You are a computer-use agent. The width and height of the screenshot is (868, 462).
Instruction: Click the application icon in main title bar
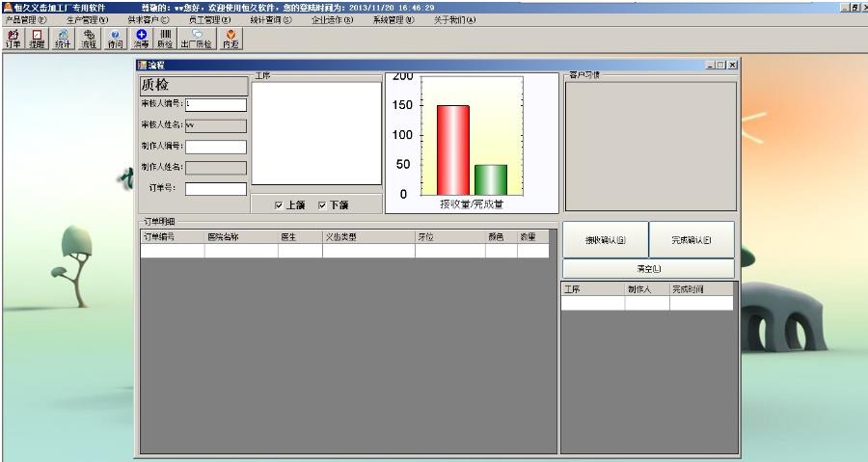(7, 8)
